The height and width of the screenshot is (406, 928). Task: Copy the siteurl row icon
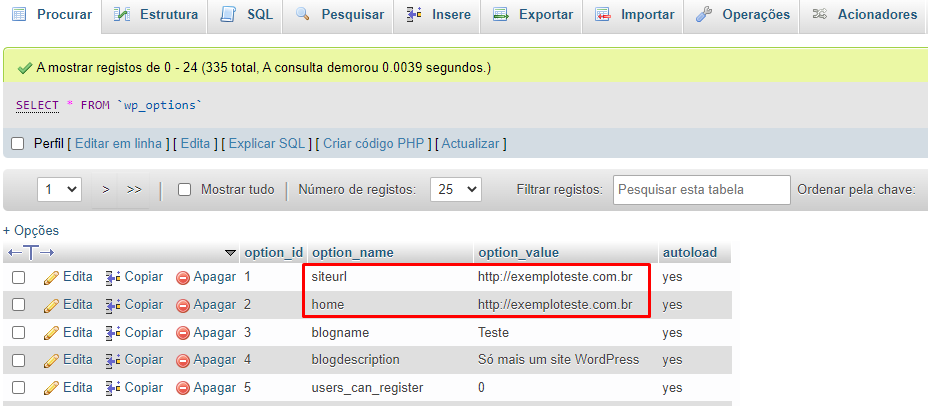pyautogui.click(x=113, y=277)
